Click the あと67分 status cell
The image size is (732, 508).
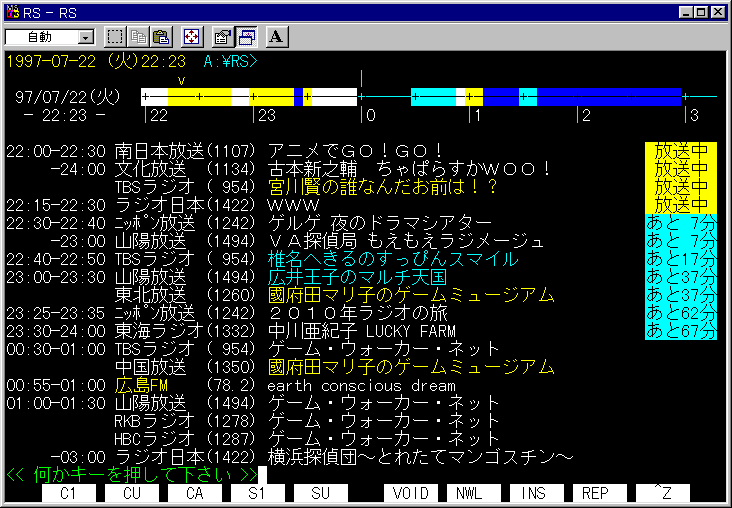pyautogui.click(x=681, y=331)
